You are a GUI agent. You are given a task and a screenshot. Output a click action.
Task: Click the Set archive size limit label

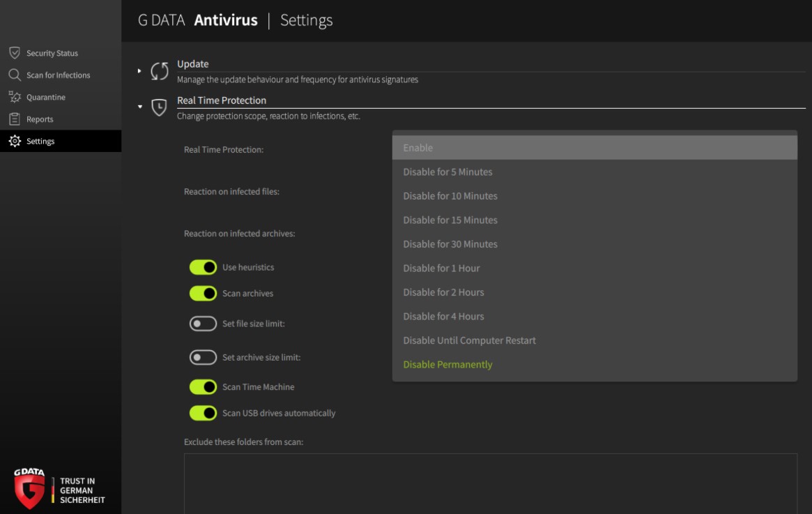(x=261, y=357)
